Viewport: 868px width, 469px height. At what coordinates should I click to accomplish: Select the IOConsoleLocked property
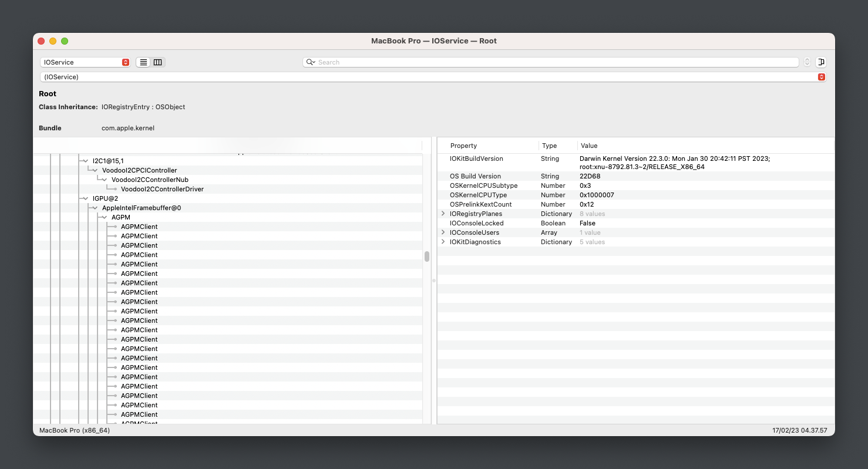click(476, 223)
